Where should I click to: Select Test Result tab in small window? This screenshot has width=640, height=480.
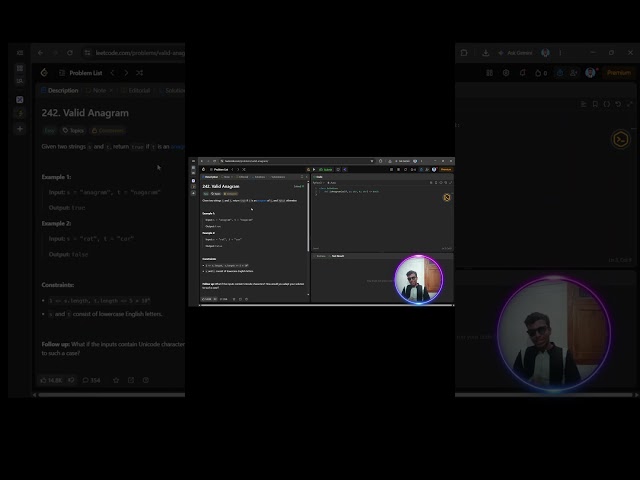337,256
